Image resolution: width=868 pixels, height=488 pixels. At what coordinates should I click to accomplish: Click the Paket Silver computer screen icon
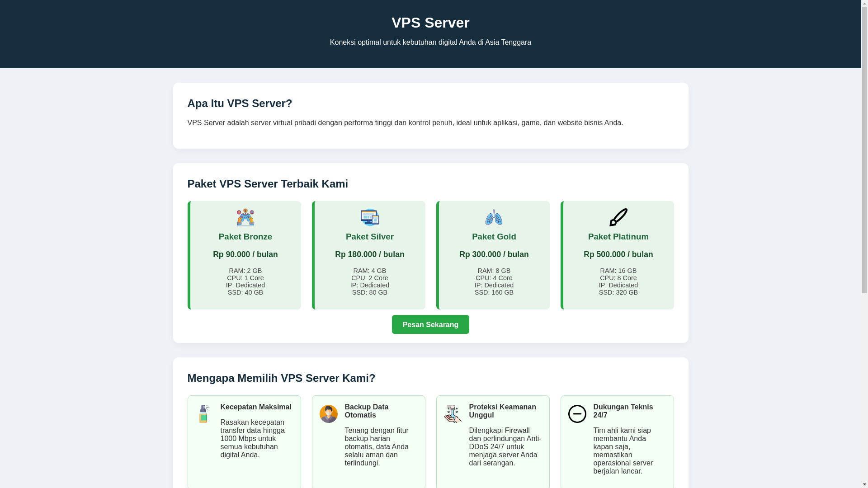click(x=369, y=217)
